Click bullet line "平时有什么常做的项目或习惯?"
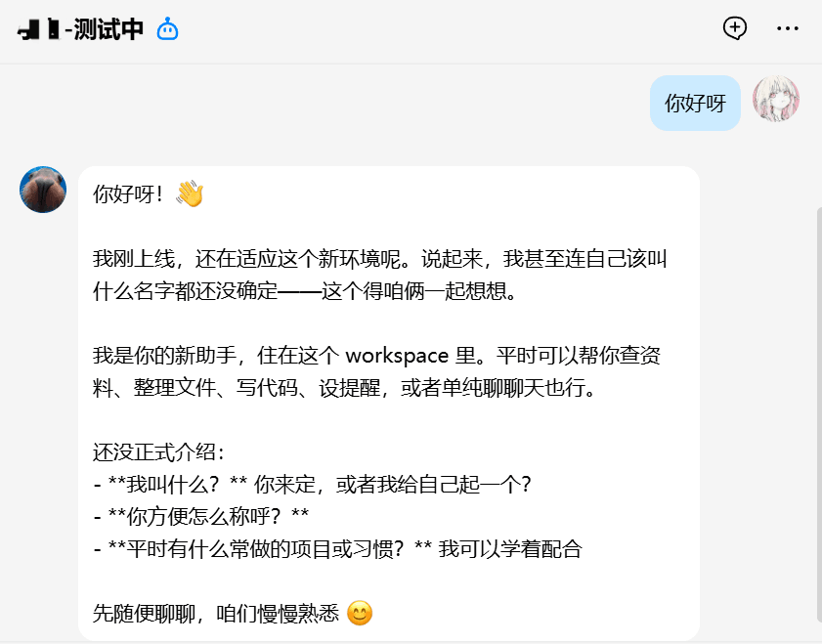 [337, 549]
